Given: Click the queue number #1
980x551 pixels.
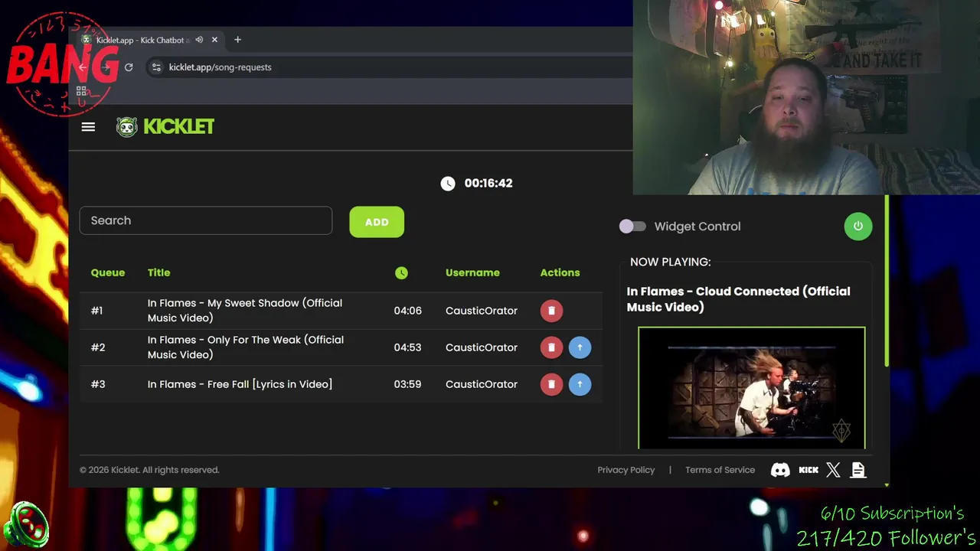Looking at the screenshot, I should tap(96, 311).
